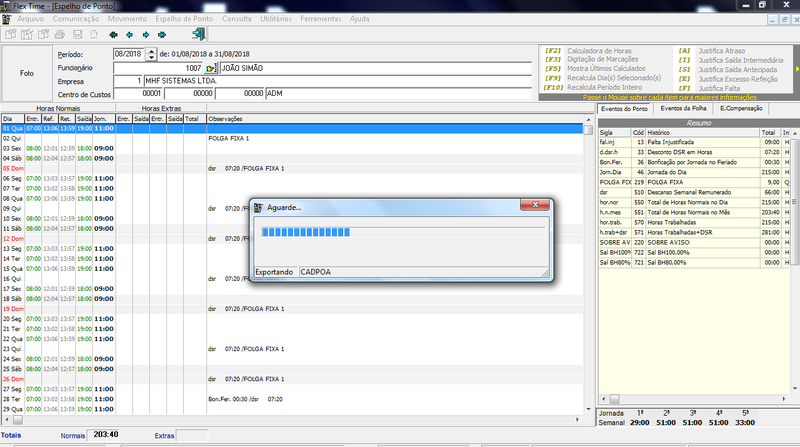Select row 28 Ter in timesheet
This screenshot has width=800, height=447.
click(x=292, y=399)
